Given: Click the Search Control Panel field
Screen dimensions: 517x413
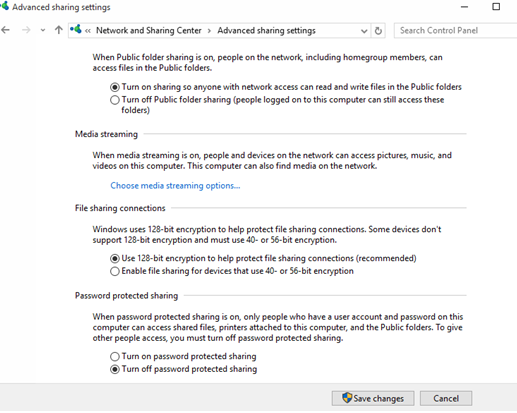Looking at the screenshot, I should (x=455, y=30).
